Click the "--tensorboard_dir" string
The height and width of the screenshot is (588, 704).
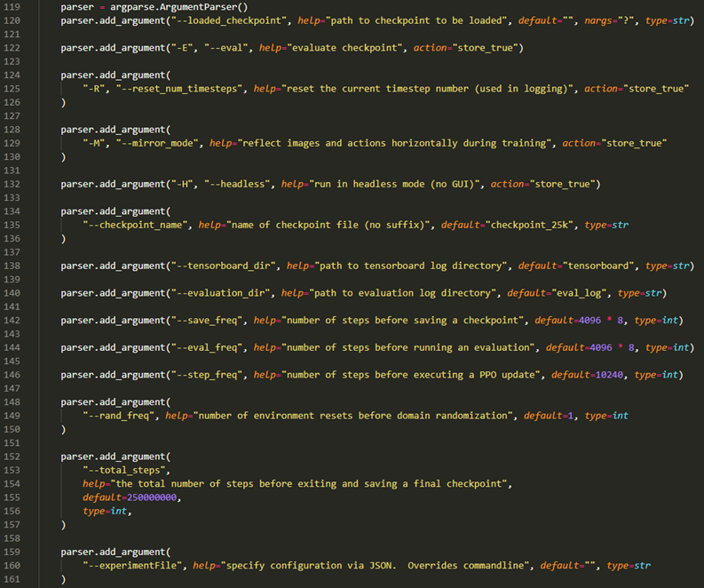[223, 266]
